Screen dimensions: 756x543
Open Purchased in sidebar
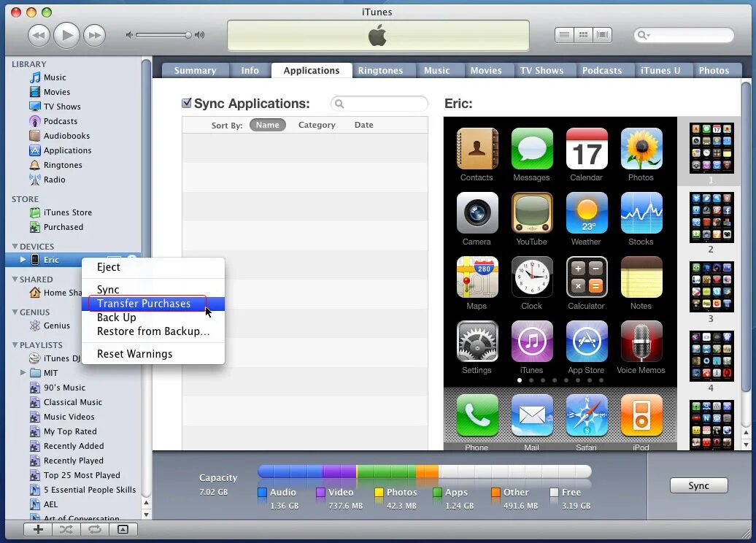pos(63,227)
